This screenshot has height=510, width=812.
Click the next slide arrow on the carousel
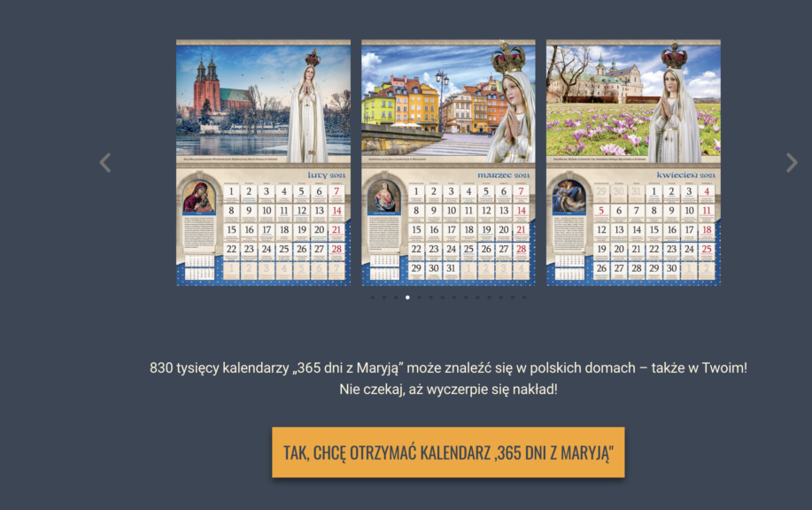pyautogui.click(x=792, y=163)
